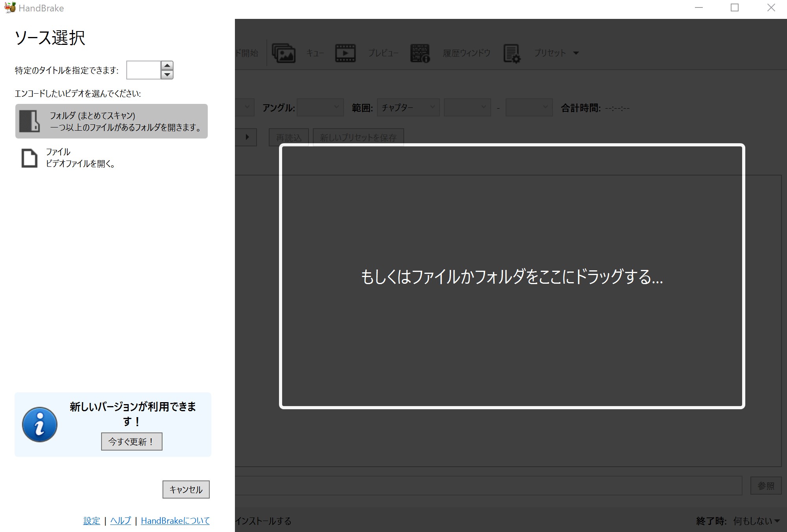Open the ヘルプ link
The width and height of the screenshot is (787, 532).
pos(120,521)
